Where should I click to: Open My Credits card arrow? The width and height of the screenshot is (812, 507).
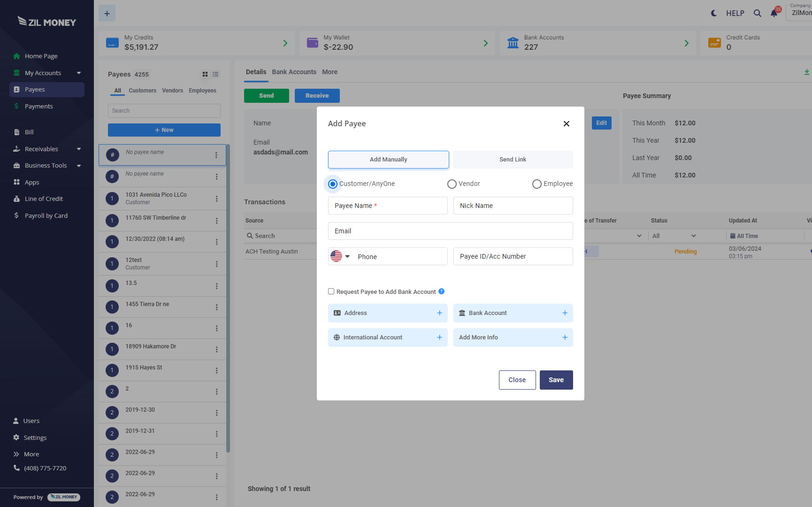click(x=285, y=43)
